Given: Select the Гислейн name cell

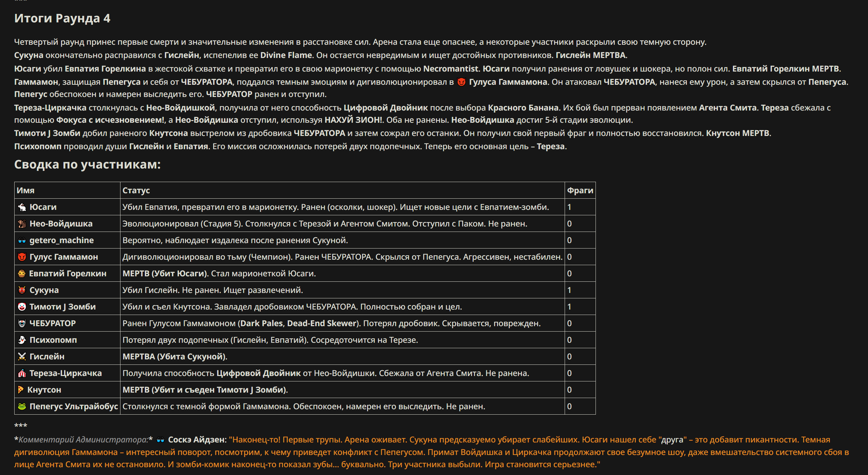Looking at the screenshot, I should [67, 357].
